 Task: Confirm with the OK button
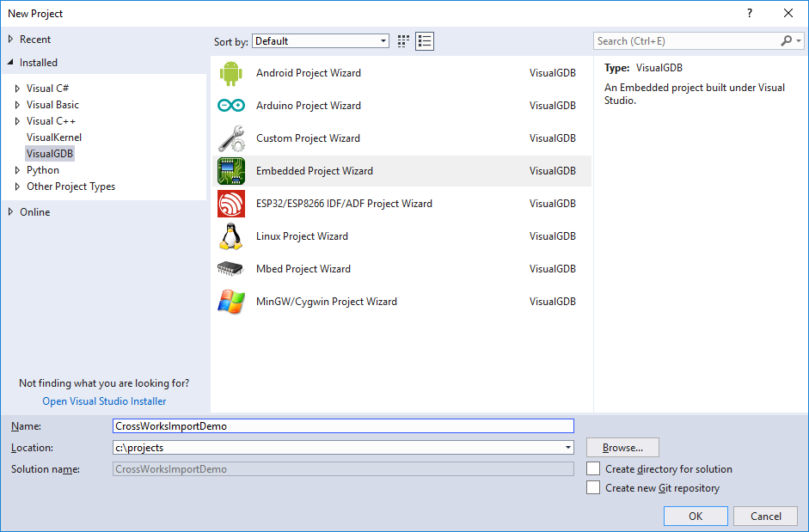point(696,516)
